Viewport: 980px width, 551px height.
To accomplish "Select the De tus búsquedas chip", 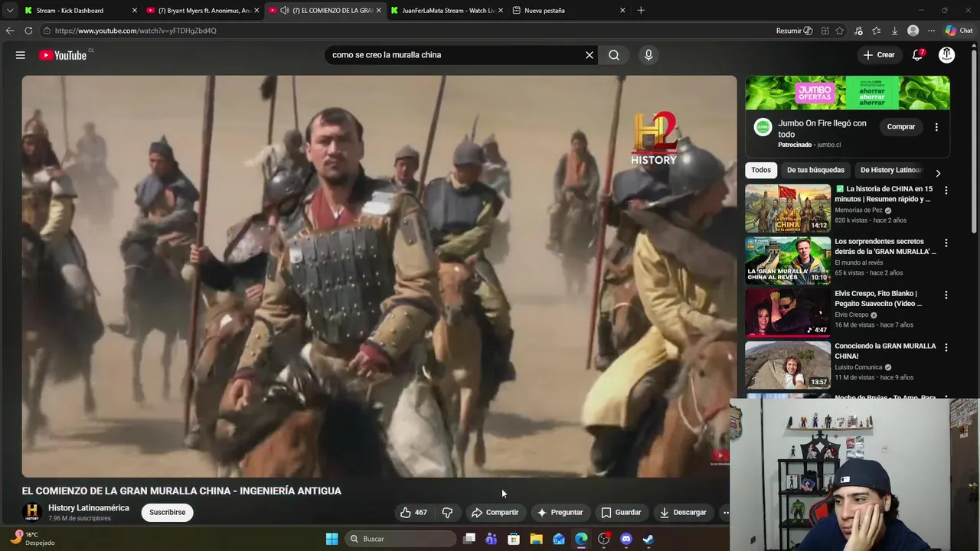I will pyautogui.click(x=815, y=170).
